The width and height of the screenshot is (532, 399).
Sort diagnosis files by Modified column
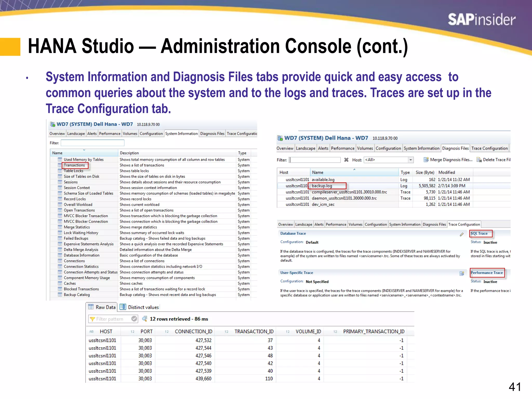pyautogui.click(x=455, y=172)
